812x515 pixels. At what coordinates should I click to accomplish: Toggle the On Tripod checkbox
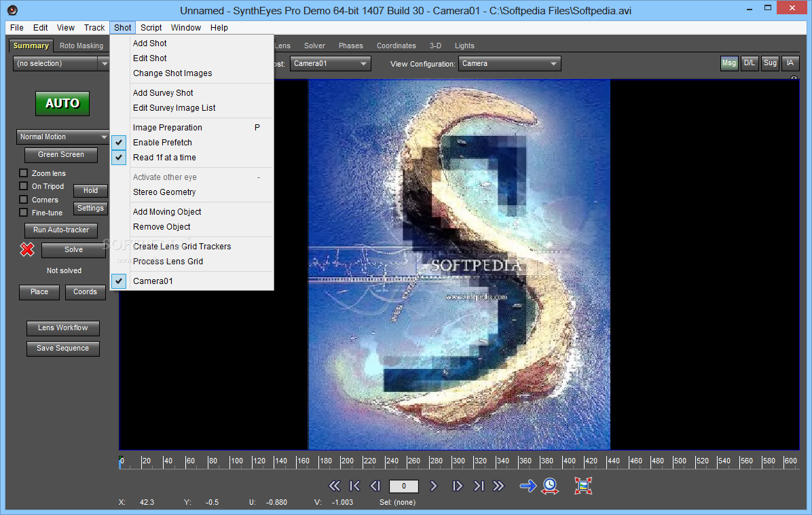22,186
